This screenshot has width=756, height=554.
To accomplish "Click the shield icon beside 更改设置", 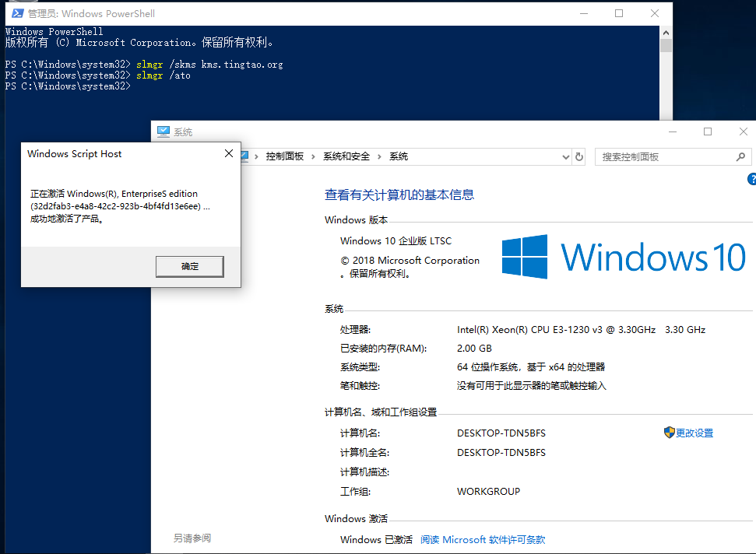I will tap(670, 432).
